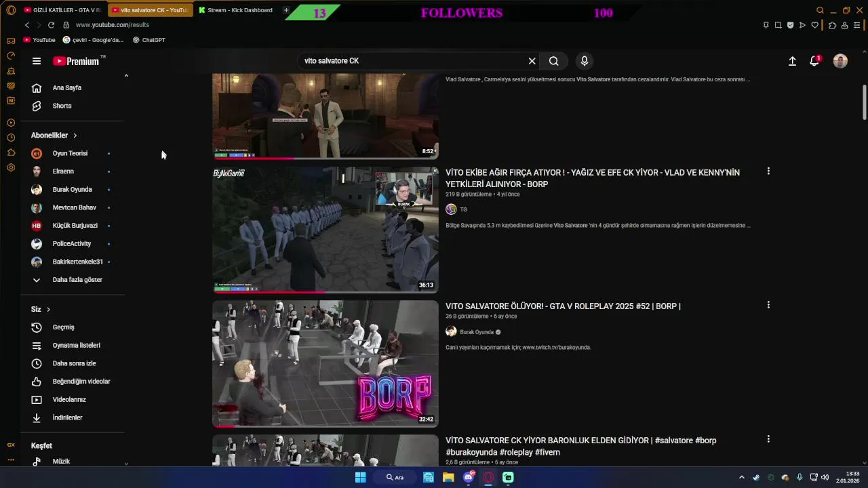This screenshot has height=488, width=868.
Task: Open the browser extensions puzzle icon
Action: (833, 25)
